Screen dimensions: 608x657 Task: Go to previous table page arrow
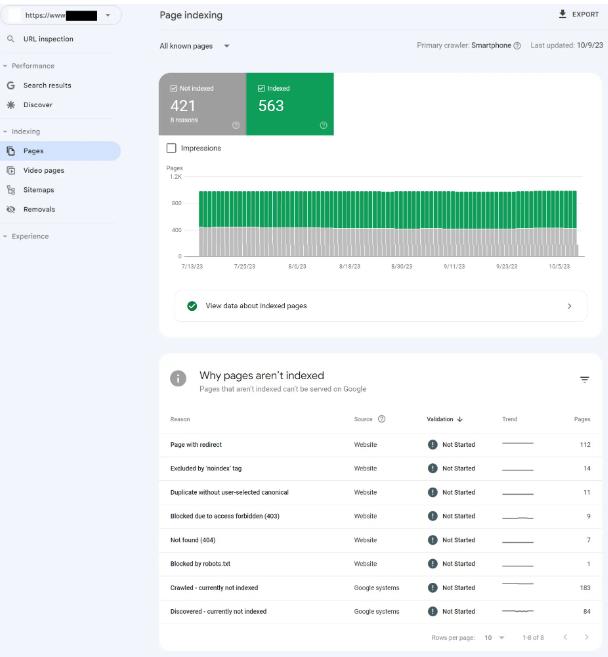(x=565, y=637)
